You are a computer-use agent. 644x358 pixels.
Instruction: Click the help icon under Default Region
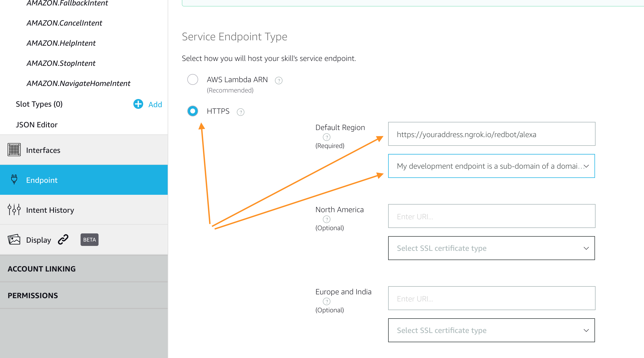pyautogui.click(x=326, y=137)
